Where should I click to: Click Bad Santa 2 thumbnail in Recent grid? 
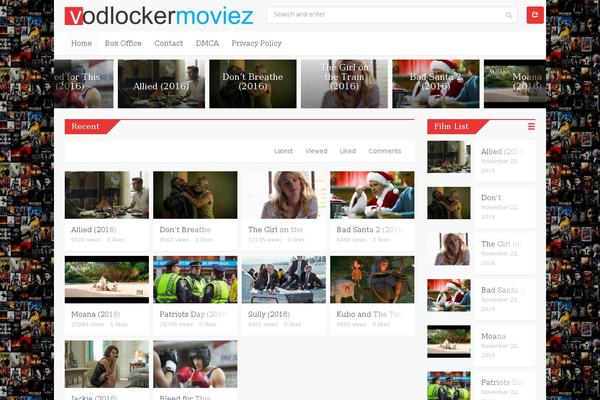coord(372,195)
